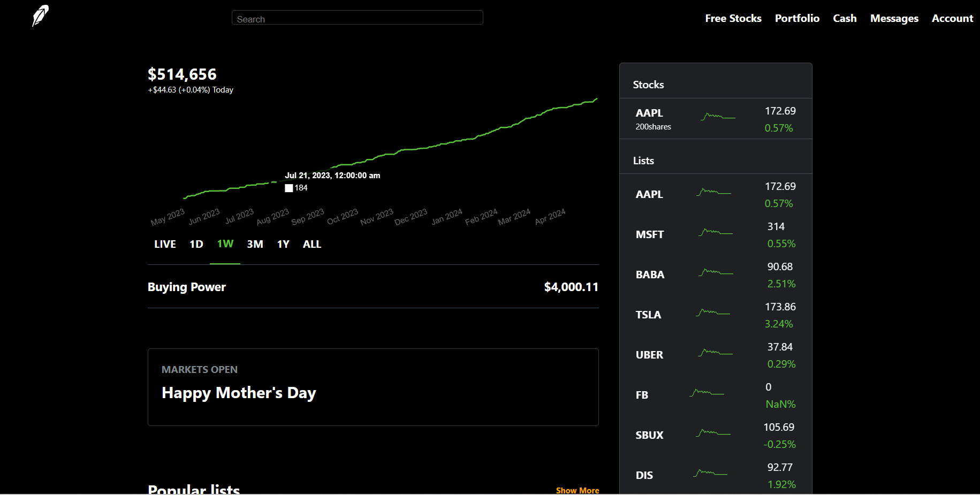
Task: Click the Free Stocks link
Action: click(733, 18)
